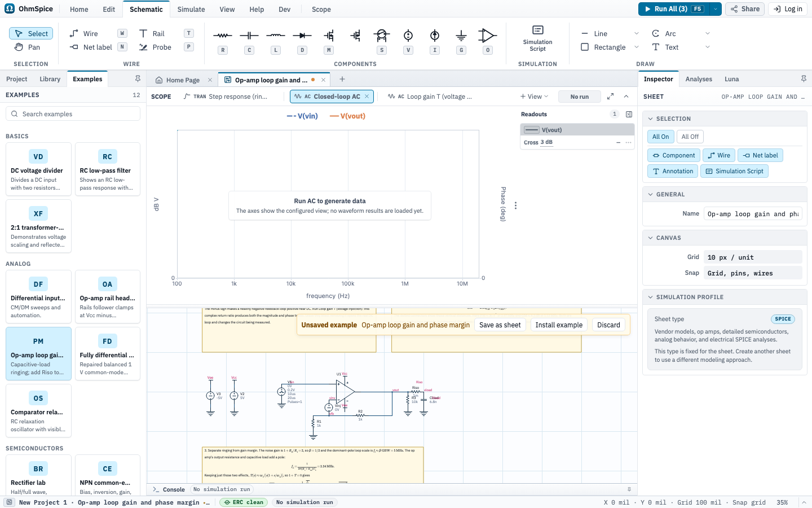
Task: Focus the Search examples field
Action: point(73,114)
